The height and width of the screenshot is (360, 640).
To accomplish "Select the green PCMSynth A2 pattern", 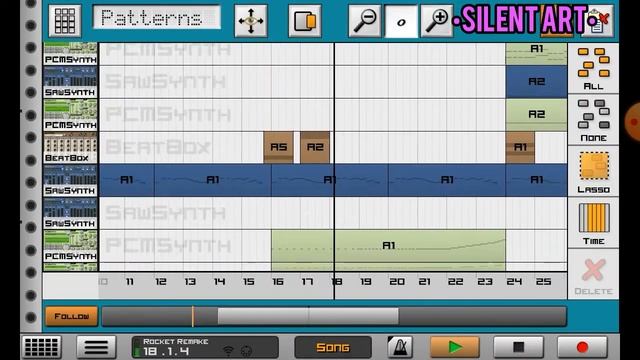I will click(536, 115).
